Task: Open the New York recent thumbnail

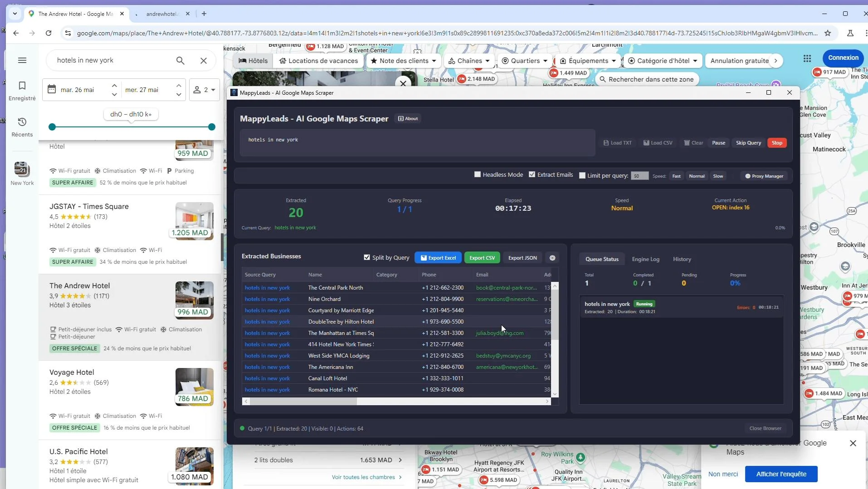Action: click(22, 173)
